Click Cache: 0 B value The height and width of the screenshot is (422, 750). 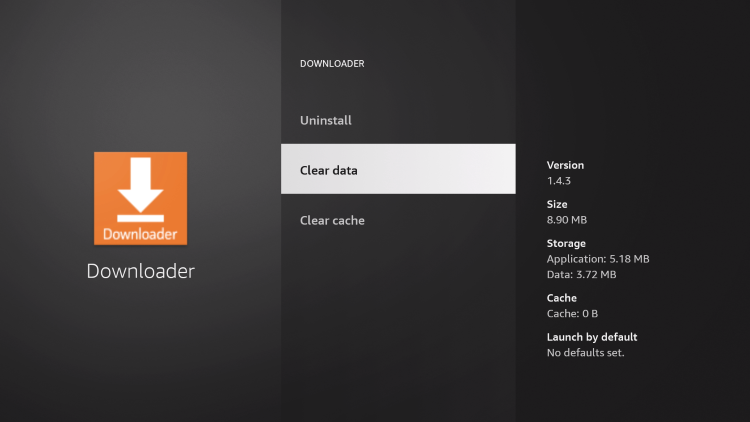(x=573, y=314)
